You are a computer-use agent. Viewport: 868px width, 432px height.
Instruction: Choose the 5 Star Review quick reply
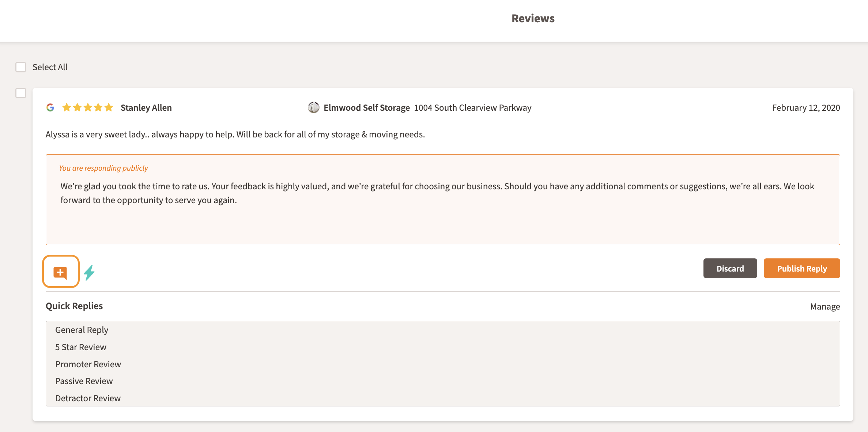point(81,347)
